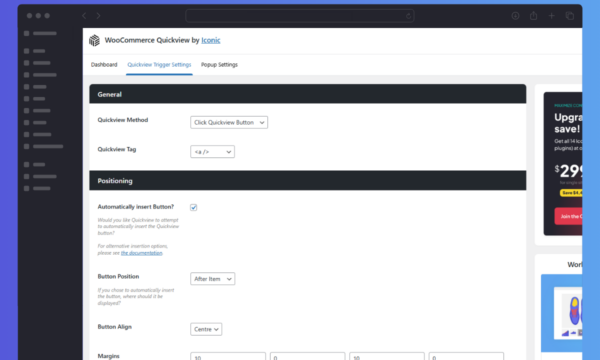Click the Button Align label

tap(114, 327)
